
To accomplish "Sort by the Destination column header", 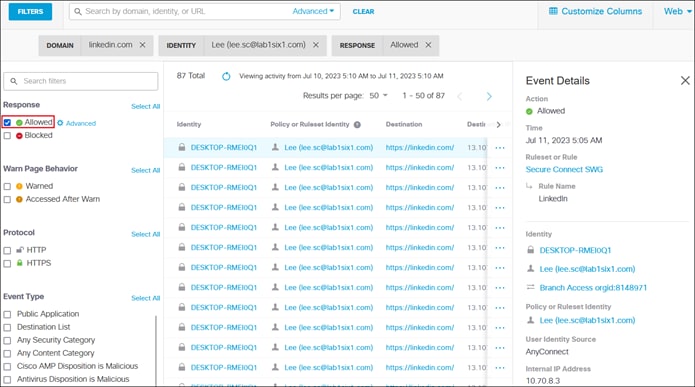I will [x=404, y=125].
